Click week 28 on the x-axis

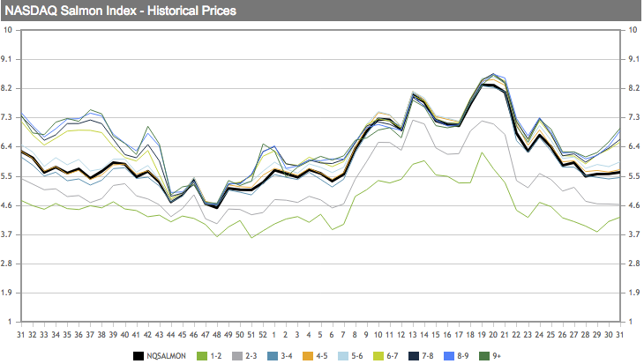[x=585, y=335]
